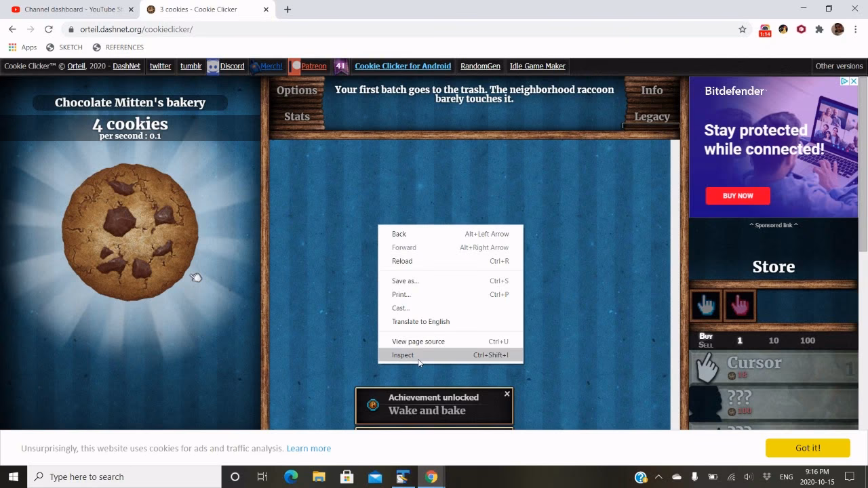Image resolution: width=868 pixels, height=488 pixels.
Task: Open a new browser tab
Action: tap(288, 9)
